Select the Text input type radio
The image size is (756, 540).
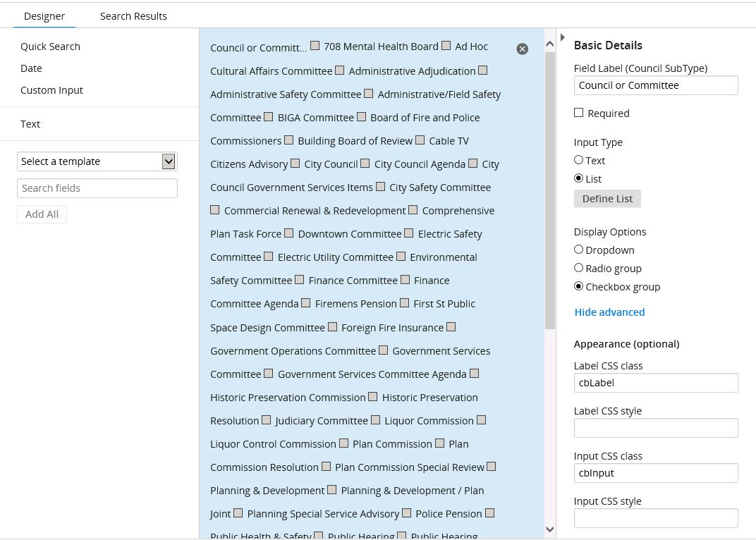click(578, 159)
